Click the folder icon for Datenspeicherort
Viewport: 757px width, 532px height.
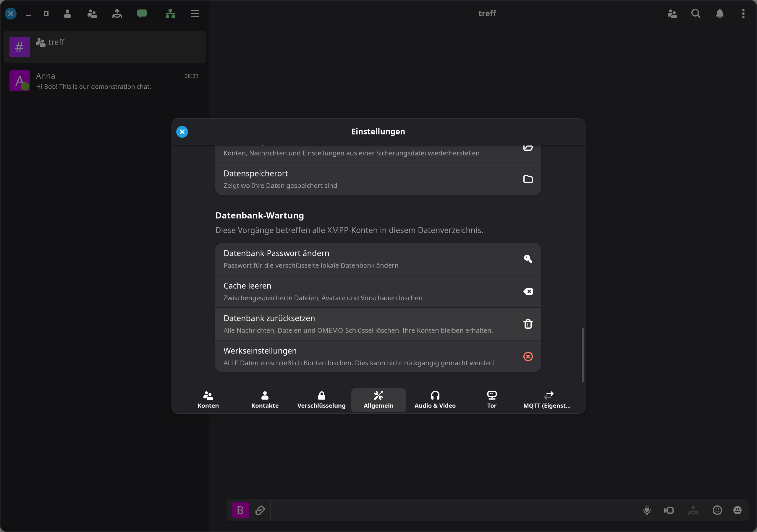pos(528,179)
